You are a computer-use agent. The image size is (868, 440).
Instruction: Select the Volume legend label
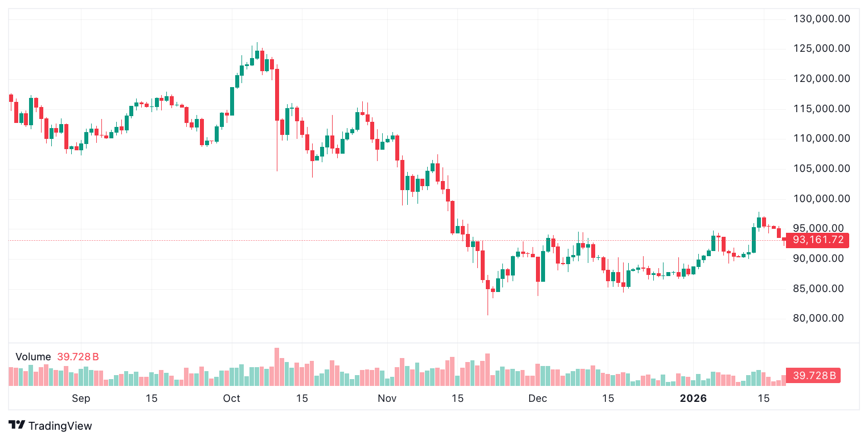pos(33,357)
